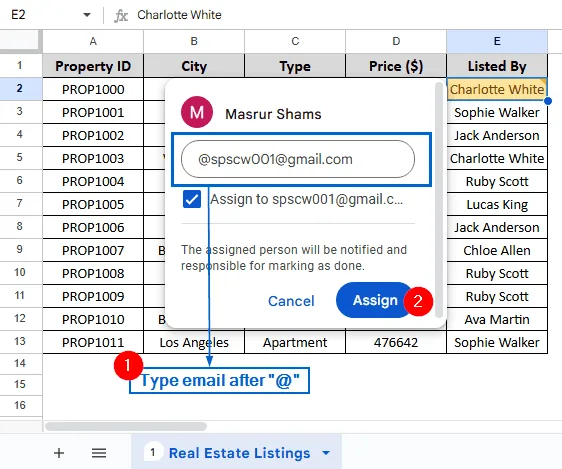Click the Masrur Shams avatar icon
The width and height of the screenshot is (562, 469).
tap(197, 112)
